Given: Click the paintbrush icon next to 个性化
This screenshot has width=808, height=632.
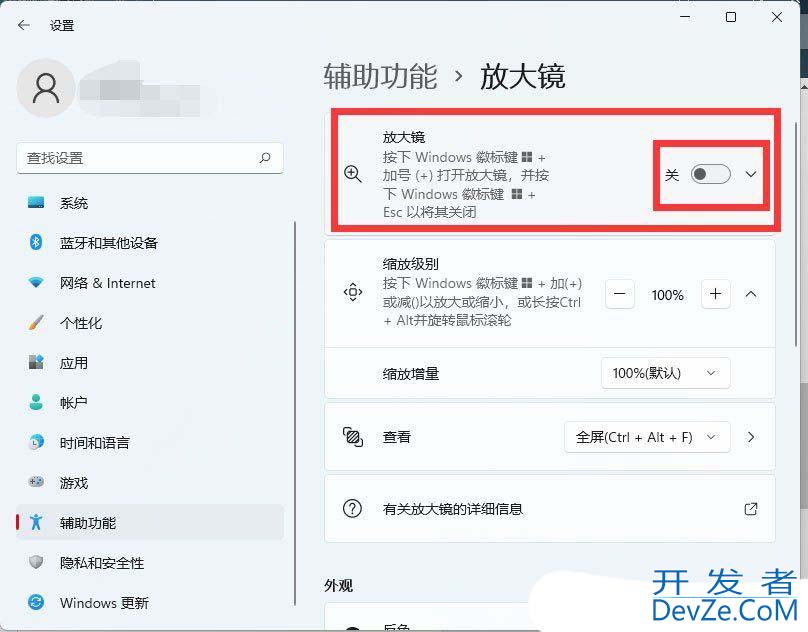Looking at the screenshot, I should coord(36,323).
